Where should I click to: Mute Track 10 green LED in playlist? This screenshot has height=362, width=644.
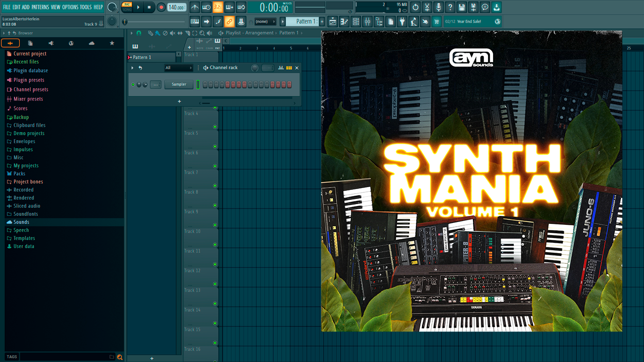[x=215, y=245]
